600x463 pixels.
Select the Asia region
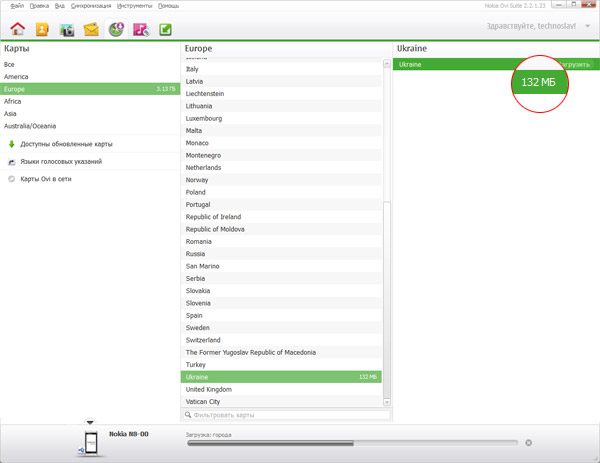coord(90,113)
